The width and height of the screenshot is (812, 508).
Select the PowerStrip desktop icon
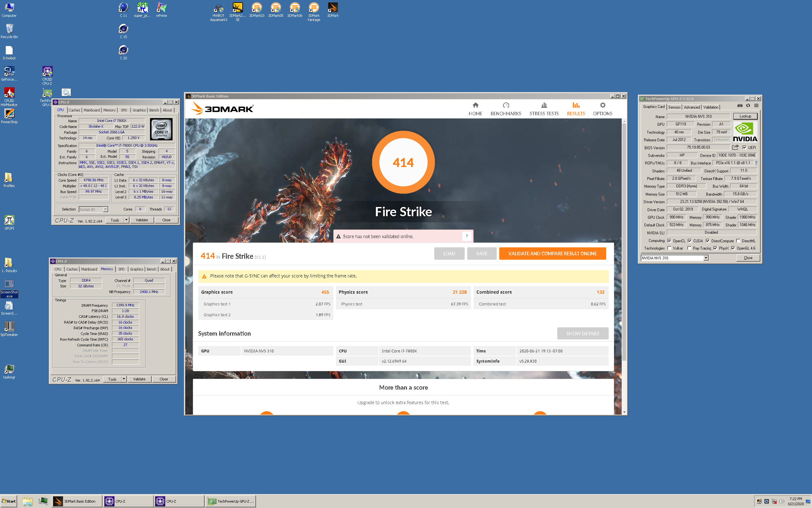pos(9,116)
